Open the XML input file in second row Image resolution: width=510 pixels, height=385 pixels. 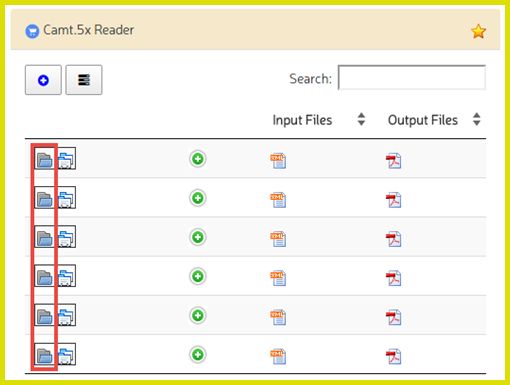point(278,200)
